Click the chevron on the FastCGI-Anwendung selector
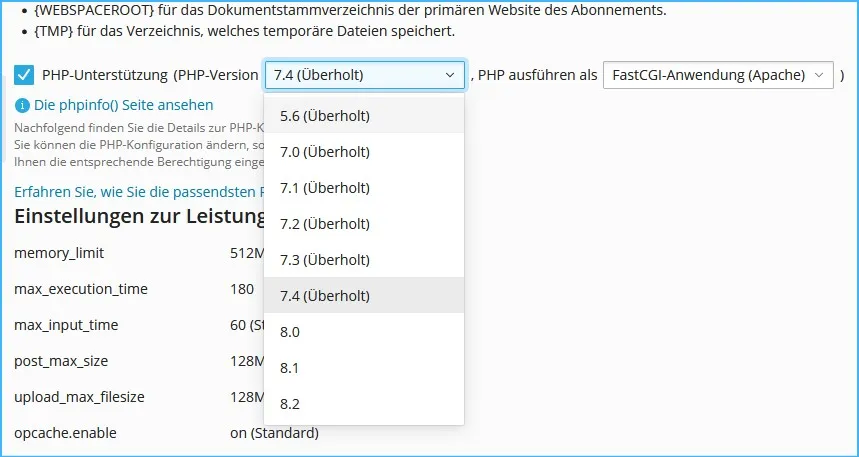Viewport: 859px width, 457px height. 820,75
